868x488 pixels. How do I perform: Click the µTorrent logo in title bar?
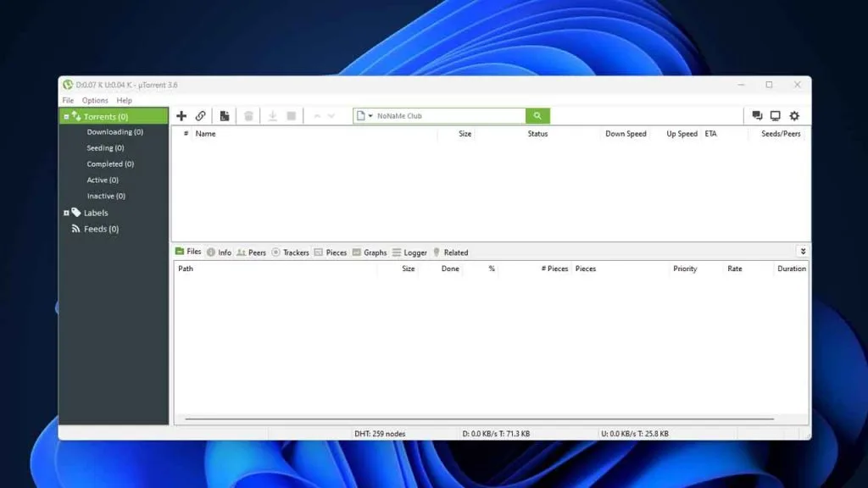coord(68,85)
